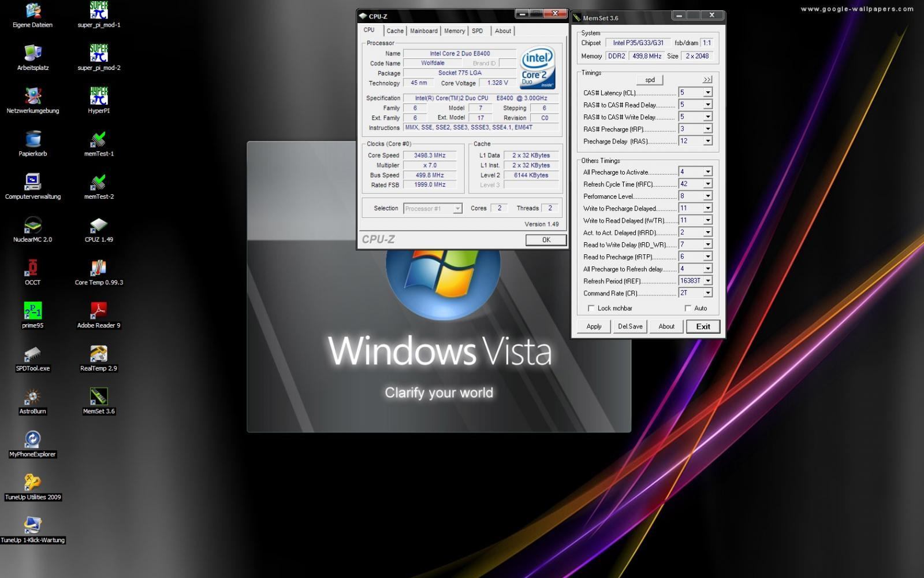The height and width of the screenshot is (578, 924).
Task: Open CAS# Latency (tCL) dropdown
Action: (707, 92)
